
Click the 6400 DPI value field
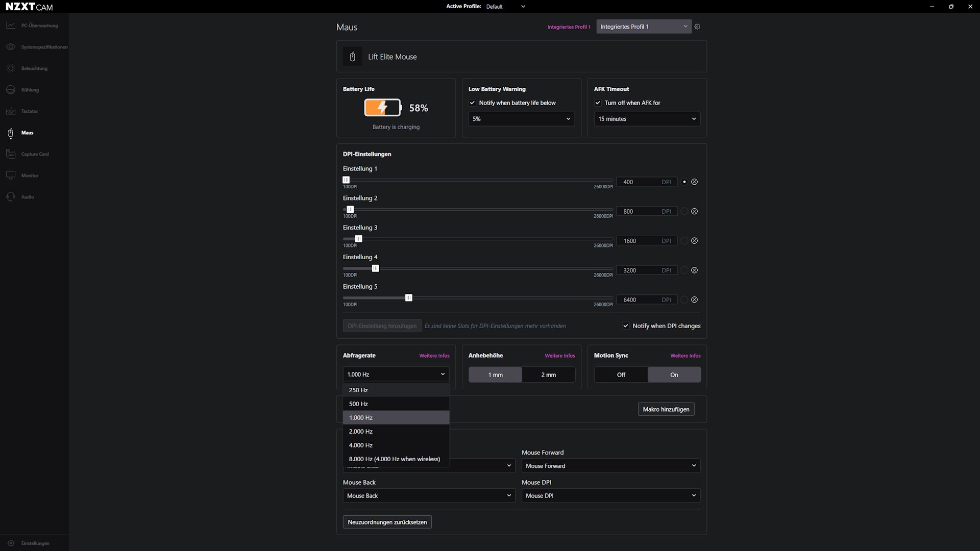point(647,300)
